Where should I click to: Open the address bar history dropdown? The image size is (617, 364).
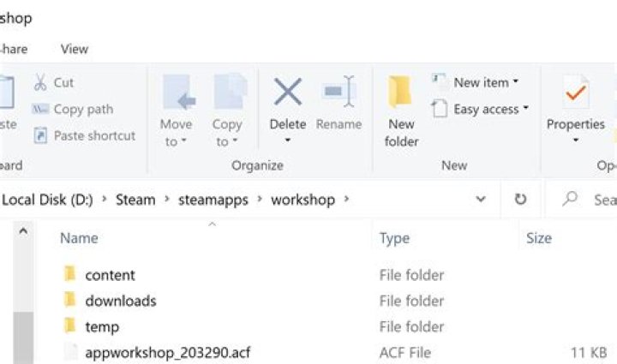coord(481,200)
